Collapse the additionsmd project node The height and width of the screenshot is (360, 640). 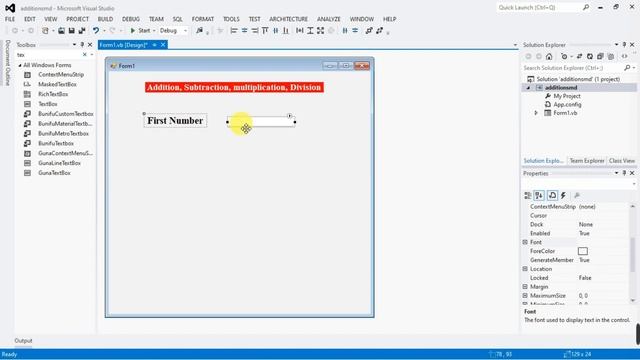point(528,88)
